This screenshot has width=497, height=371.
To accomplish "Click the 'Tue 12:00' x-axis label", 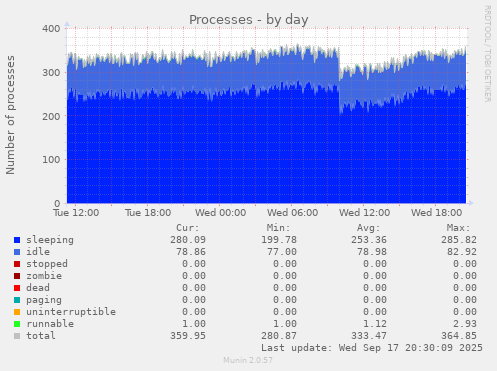I will 76,213.
